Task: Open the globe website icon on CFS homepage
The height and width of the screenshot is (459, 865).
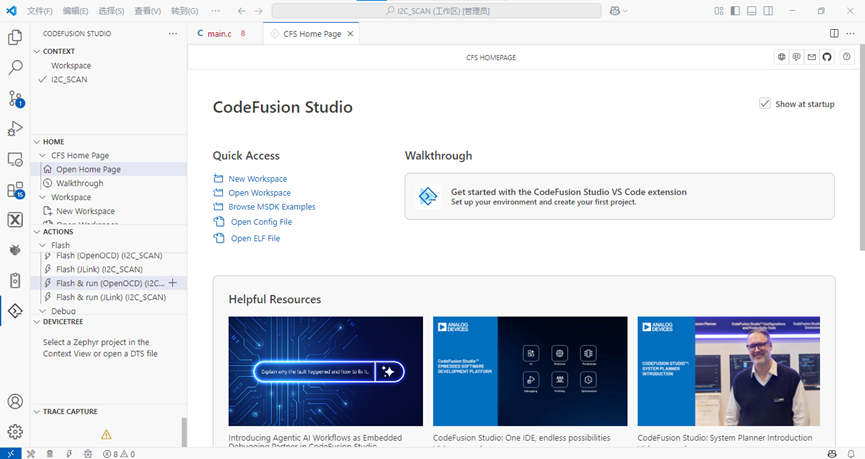Action: pyautogui.click(x=781, y=57)
